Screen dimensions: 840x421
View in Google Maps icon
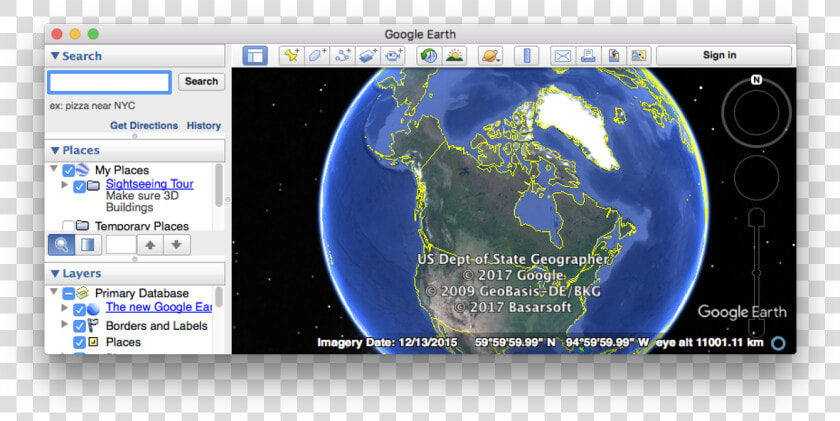(639, 55)
